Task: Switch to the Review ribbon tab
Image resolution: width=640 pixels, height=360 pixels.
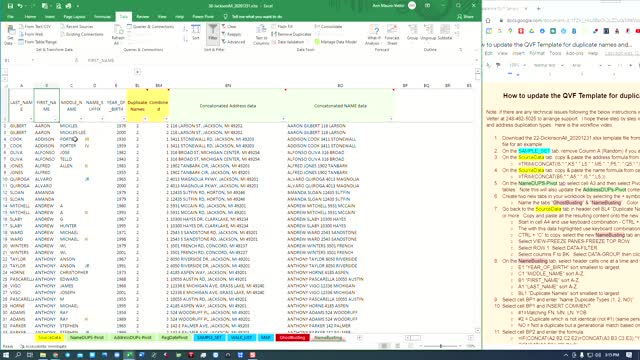Action: click(142, 17)
